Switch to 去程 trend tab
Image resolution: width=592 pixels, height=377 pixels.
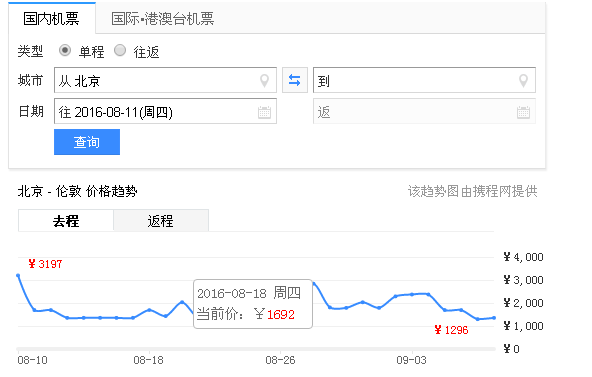66,221
